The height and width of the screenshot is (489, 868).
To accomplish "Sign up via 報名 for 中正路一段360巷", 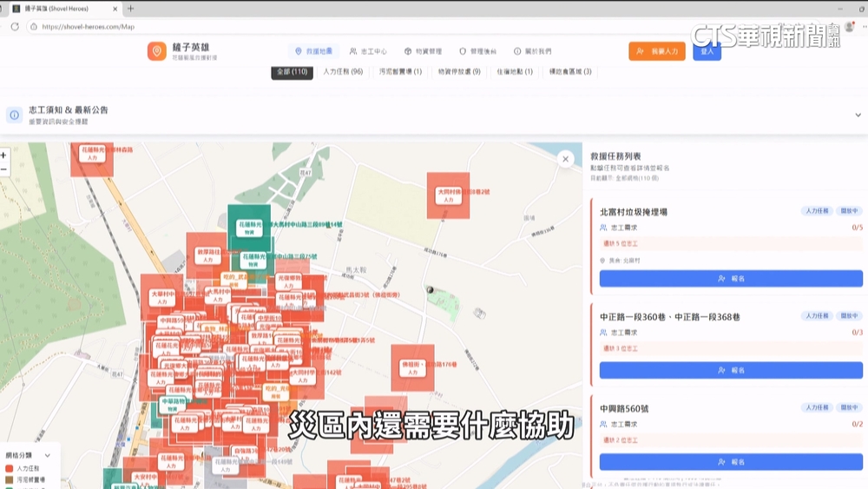I will click(731, 370).
